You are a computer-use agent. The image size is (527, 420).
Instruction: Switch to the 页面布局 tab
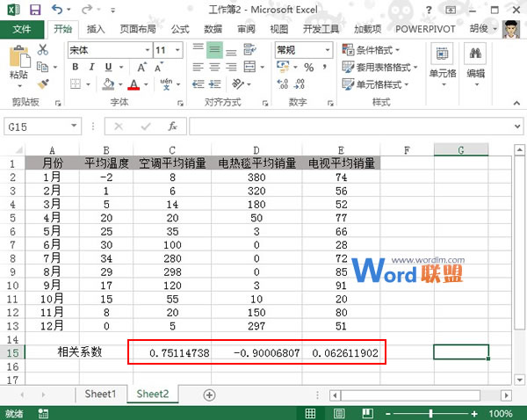(x=138, y=29)
